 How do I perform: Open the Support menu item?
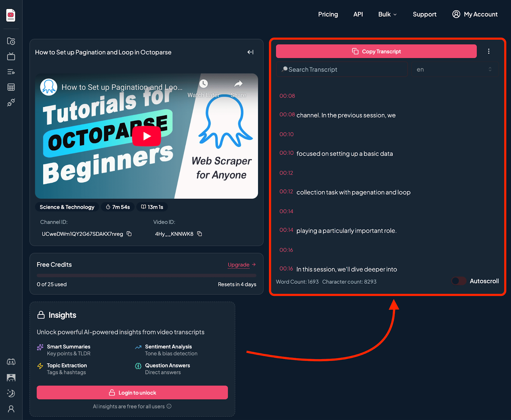[x=424, y=14]
